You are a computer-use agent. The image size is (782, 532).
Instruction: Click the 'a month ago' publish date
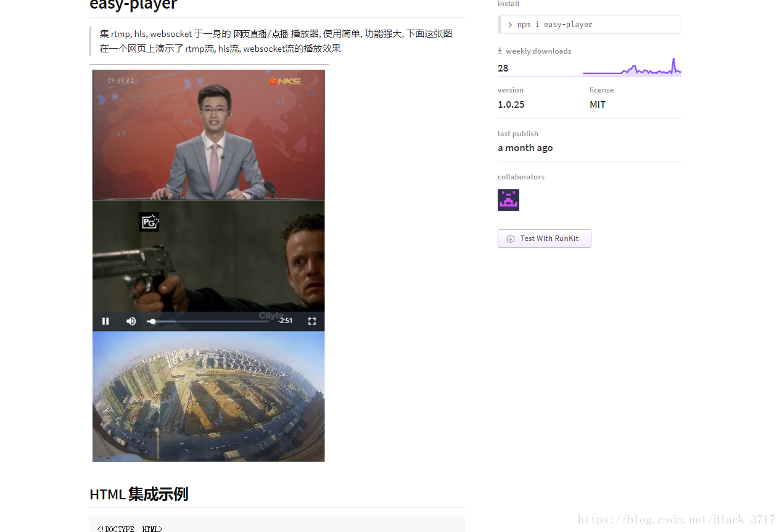click(x=525, y=148)
